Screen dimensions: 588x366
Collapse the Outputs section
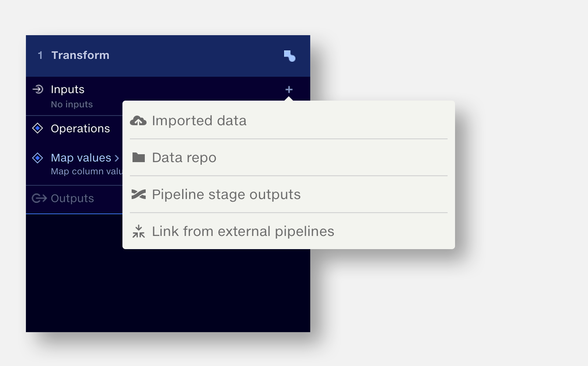pyautogui.click(x=72, y=199)
